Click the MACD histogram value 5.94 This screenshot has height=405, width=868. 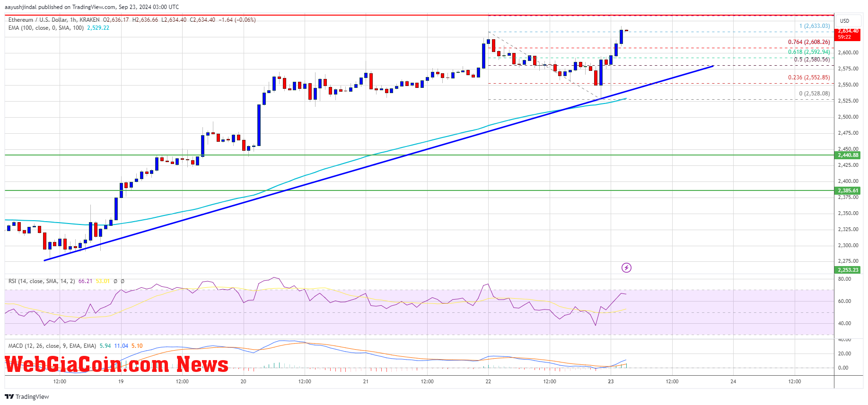click(105, 346)
